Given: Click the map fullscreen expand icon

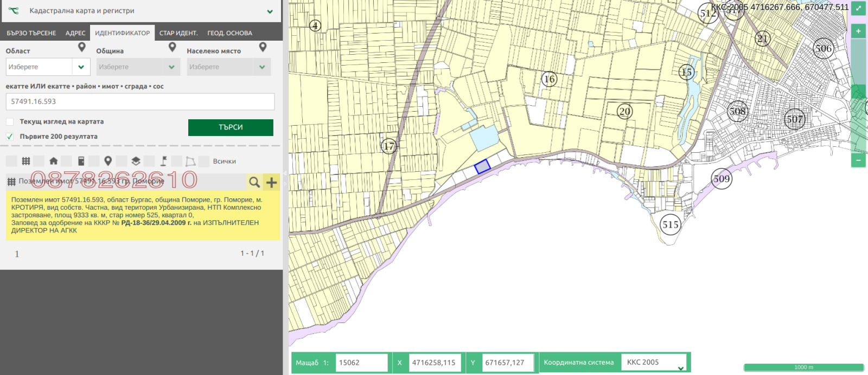Looking at the screenshot, I should pos(858,8).
